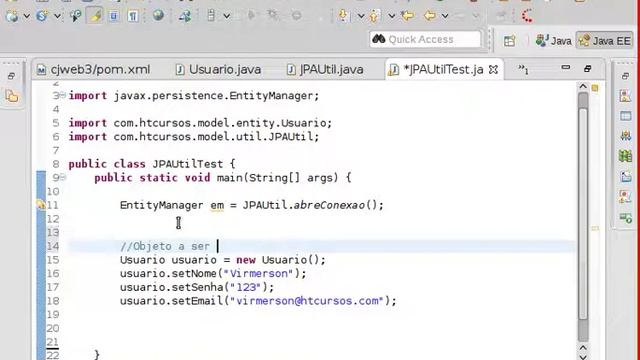
Task: Open the web browser globe icon
Action: coord(158,16)
